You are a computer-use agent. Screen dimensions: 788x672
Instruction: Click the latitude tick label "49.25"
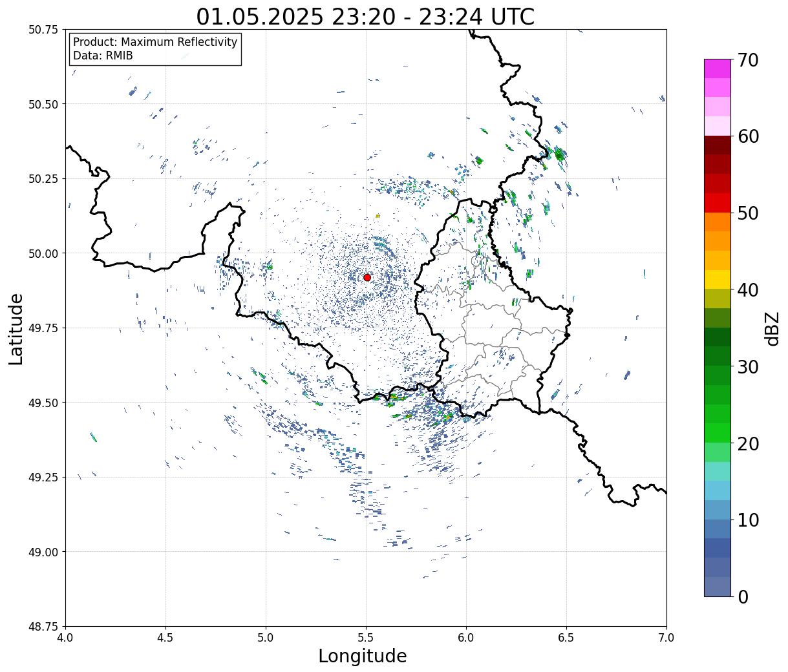point(43,478)
